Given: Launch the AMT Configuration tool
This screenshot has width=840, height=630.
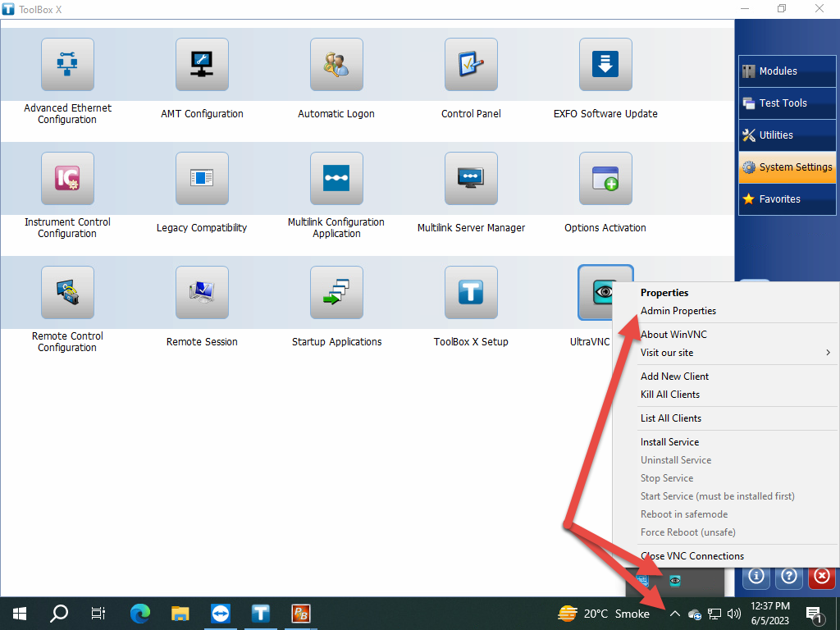Looking at the screenshot, I should (202, 64).
